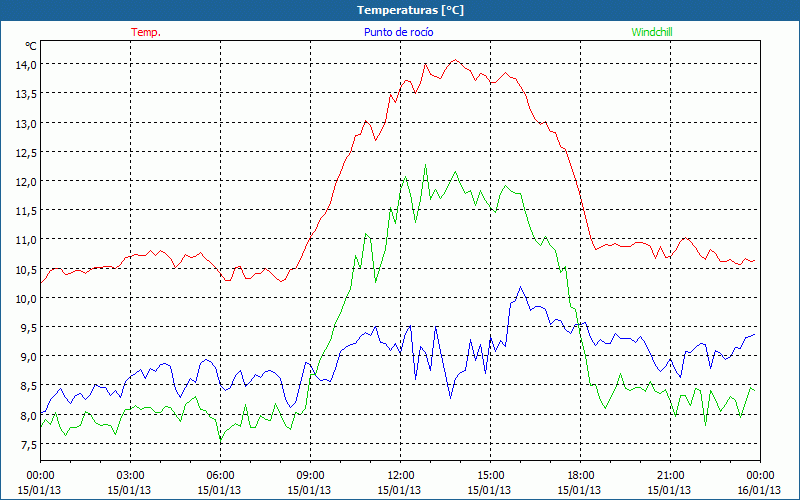This screenshot has height=500, width=800.
Task: Click the '15:00' time axis label
Action: [x=490, y=476]
